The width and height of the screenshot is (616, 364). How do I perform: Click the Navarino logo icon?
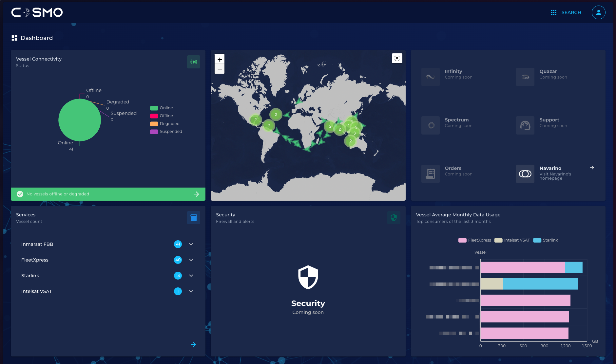pyautogui.click(x=525, y=174)
